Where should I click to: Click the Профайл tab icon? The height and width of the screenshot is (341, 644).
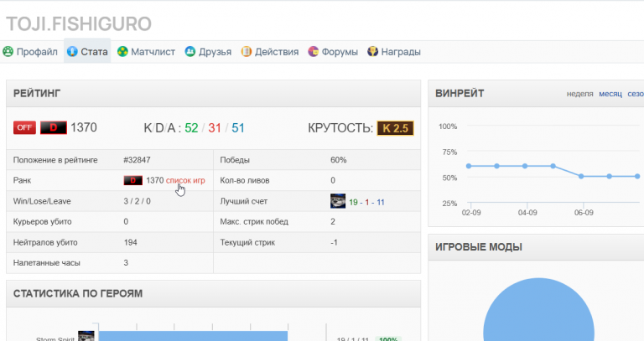point(8,52)
